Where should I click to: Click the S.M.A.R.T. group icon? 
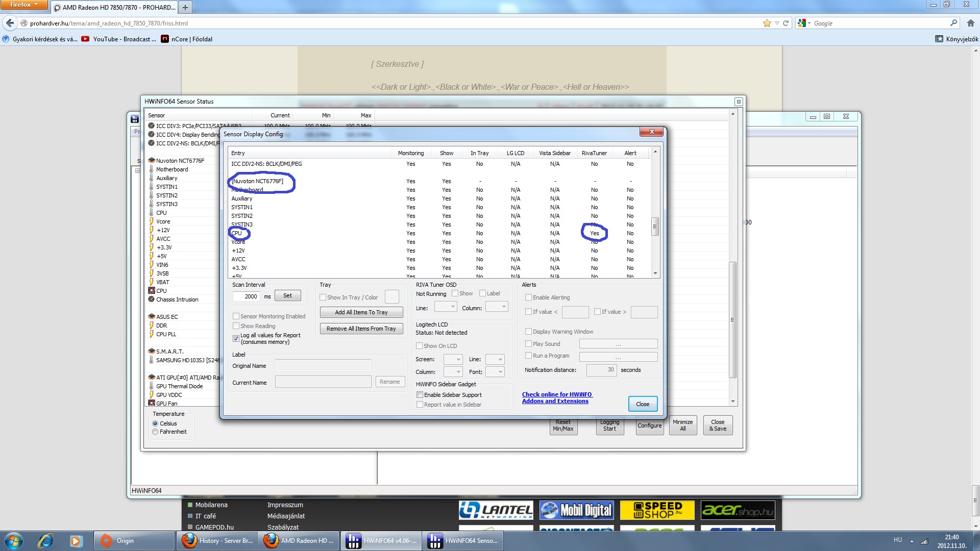click(x=152, y=352)
